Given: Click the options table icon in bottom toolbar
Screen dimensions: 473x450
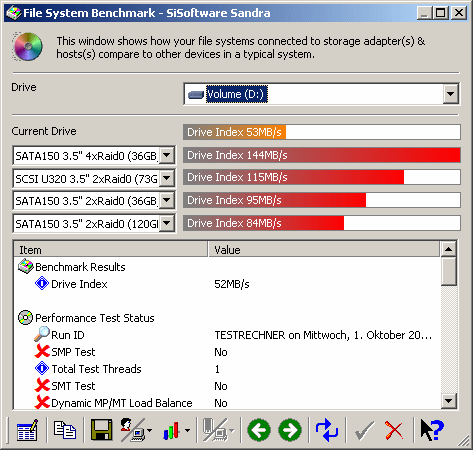Looking at the screenshot, I should pyautogui.click(x=27, y=430).
